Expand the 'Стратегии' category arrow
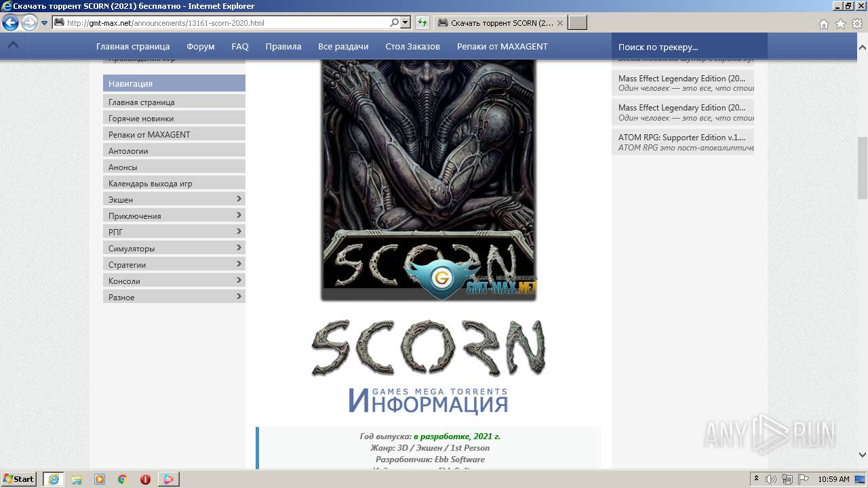The width and height of the screenshot is (868, 488). coord(239,264)
